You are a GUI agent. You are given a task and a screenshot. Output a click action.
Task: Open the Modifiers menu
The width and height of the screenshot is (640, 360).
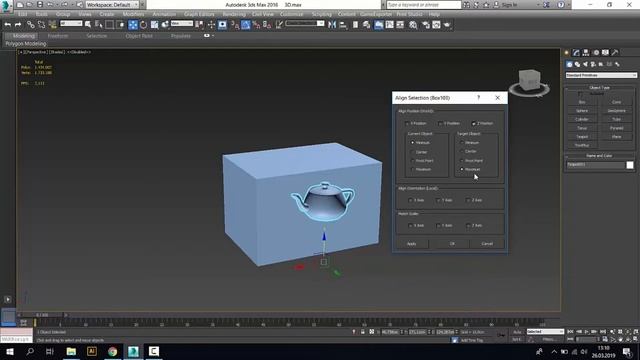click(133, 14)
